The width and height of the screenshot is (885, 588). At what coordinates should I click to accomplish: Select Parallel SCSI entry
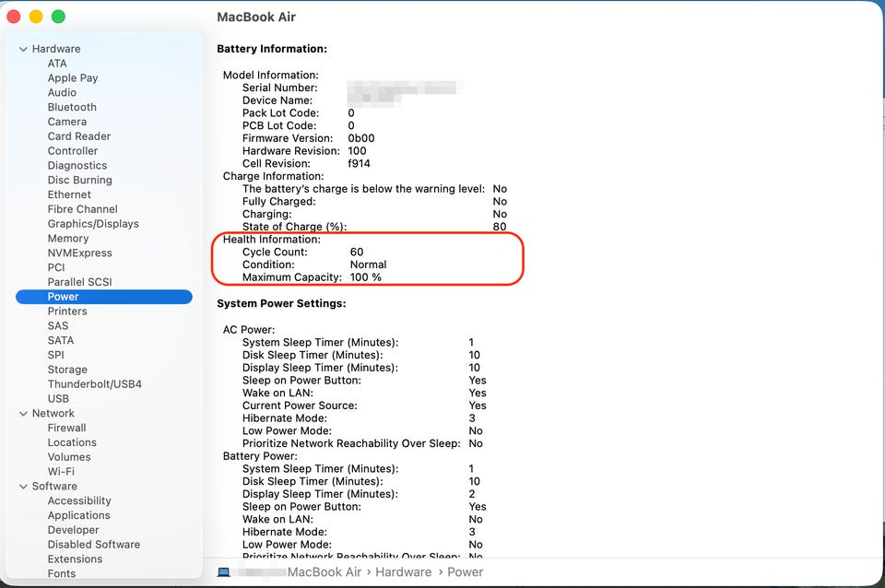pos(79,282)
